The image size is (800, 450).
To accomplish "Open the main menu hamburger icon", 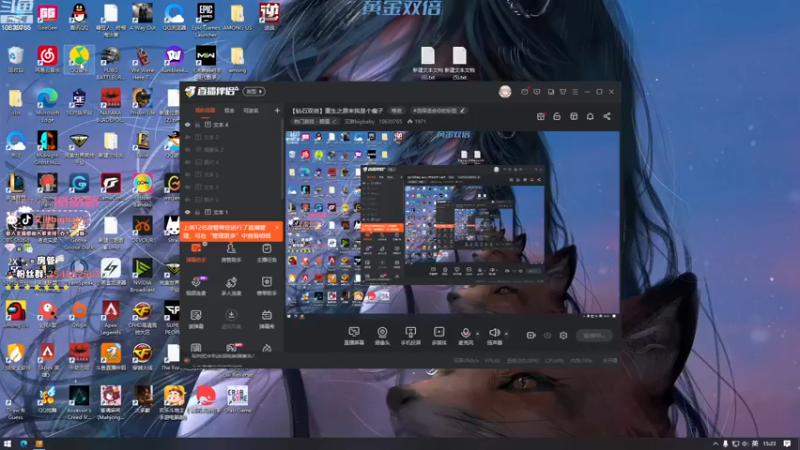I will click(575, 92).
